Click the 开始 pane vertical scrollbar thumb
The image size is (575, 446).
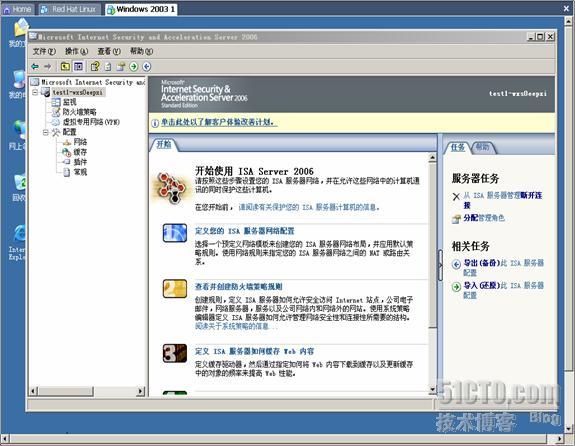[433, 245]
